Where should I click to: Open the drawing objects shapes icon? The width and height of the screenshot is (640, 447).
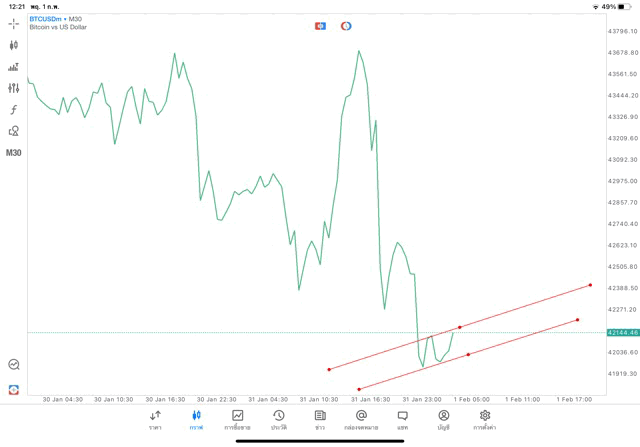14,131
